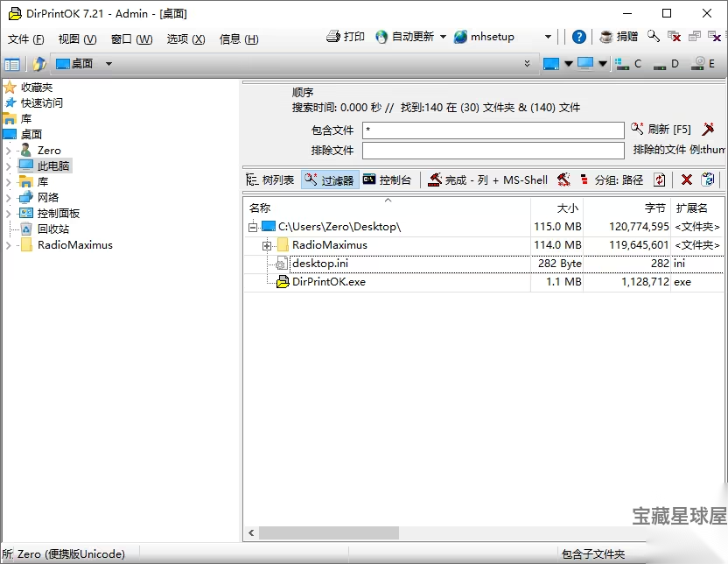
Task: Toggle the folder tree panel icon
Action: [12, 64]
